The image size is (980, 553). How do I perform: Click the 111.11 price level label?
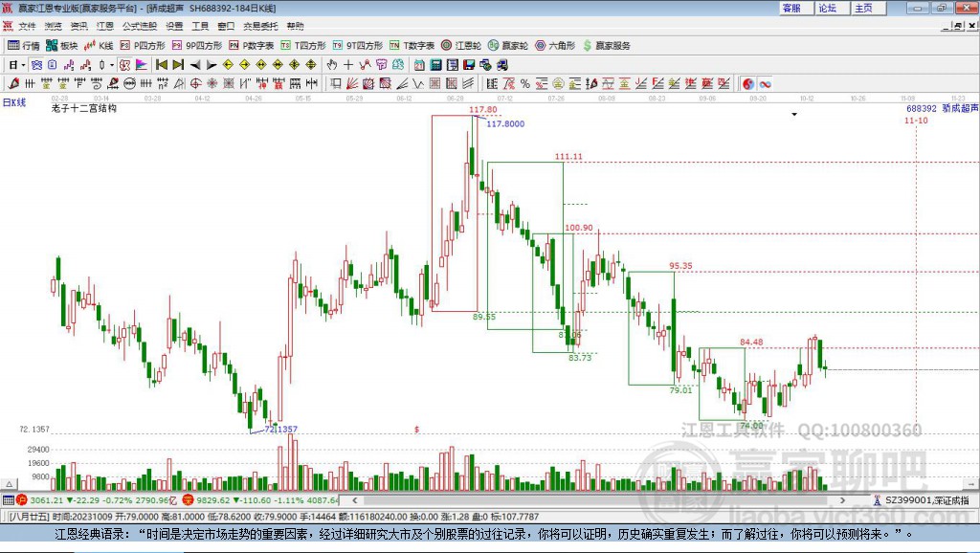click(x=568, y=157)
